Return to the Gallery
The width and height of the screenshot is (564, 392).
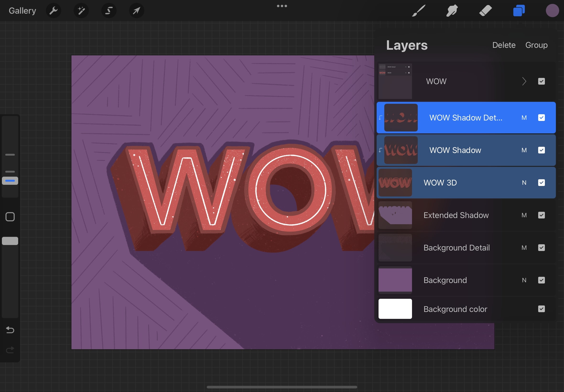(22, 11)
